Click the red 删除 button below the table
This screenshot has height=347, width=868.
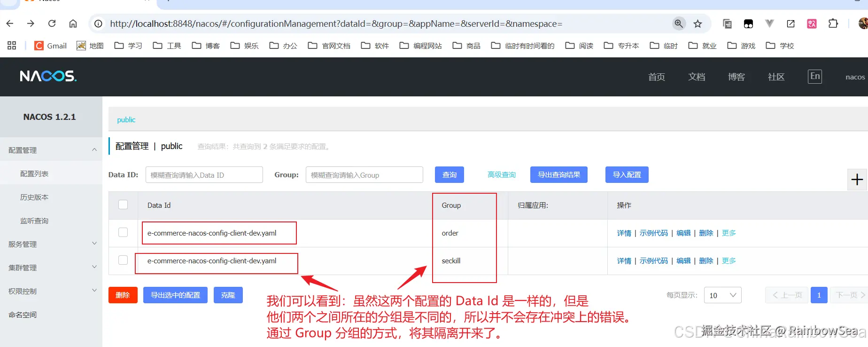pyautogui.click(x=123, y=295)
